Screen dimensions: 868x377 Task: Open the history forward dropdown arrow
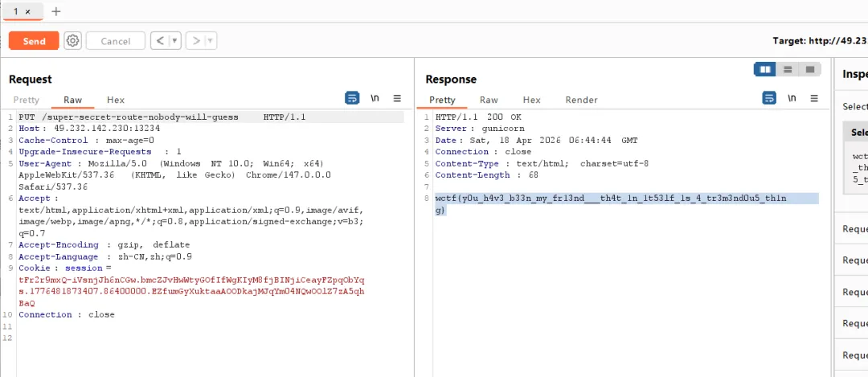(211, 41)
